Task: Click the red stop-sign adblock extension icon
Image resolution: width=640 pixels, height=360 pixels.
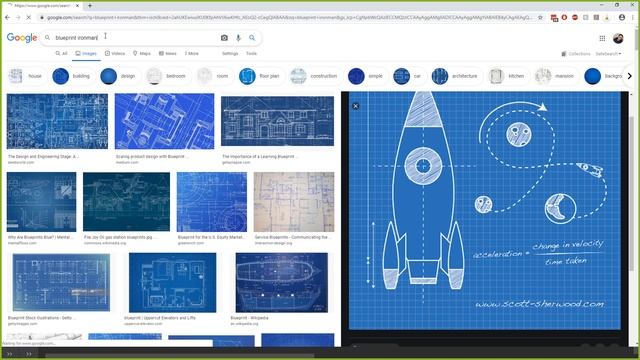Action: [x=575, y=18]
